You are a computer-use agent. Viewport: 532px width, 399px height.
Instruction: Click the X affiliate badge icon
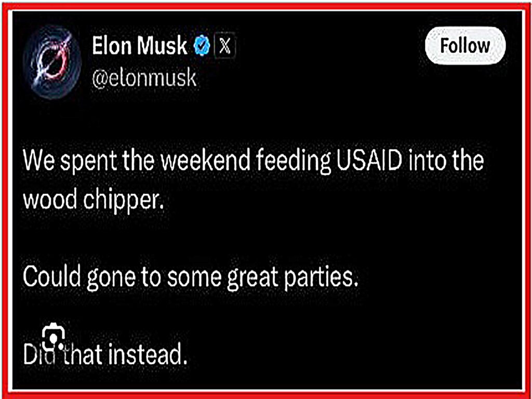(x=224, y=46)
